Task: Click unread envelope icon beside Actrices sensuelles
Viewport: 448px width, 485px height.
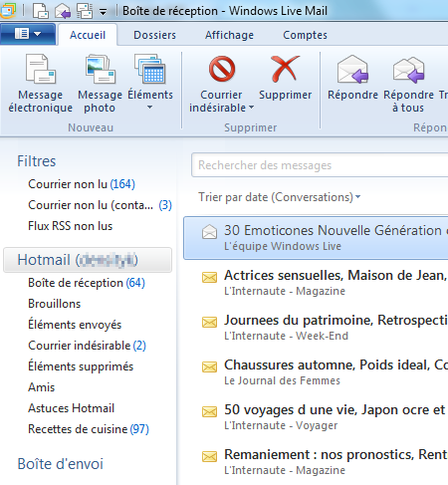Action: (x=210, y=277)
